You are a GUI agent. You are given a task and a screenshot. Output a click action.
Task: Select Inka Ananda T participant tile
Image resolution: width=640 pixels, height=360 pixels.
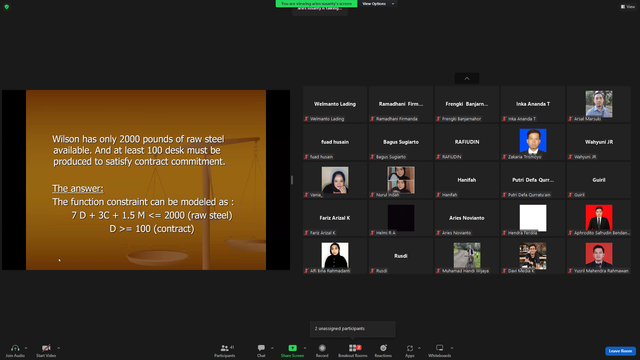click(x=533, y=104)
